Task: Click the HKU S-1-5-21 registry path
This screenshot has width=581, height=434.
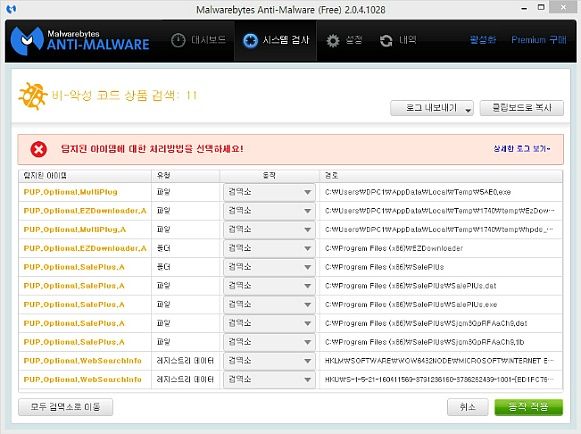Action: tap(439, 380)
